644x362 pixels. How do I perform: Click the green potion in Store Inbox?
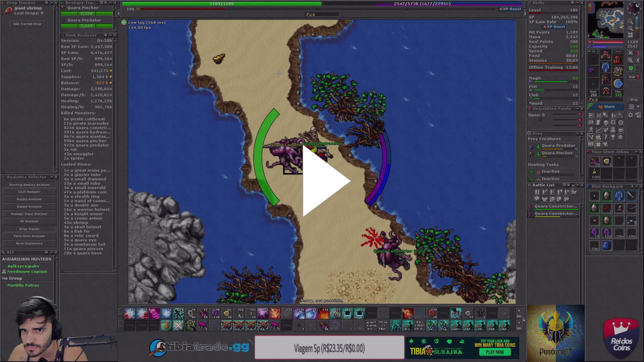594,173
